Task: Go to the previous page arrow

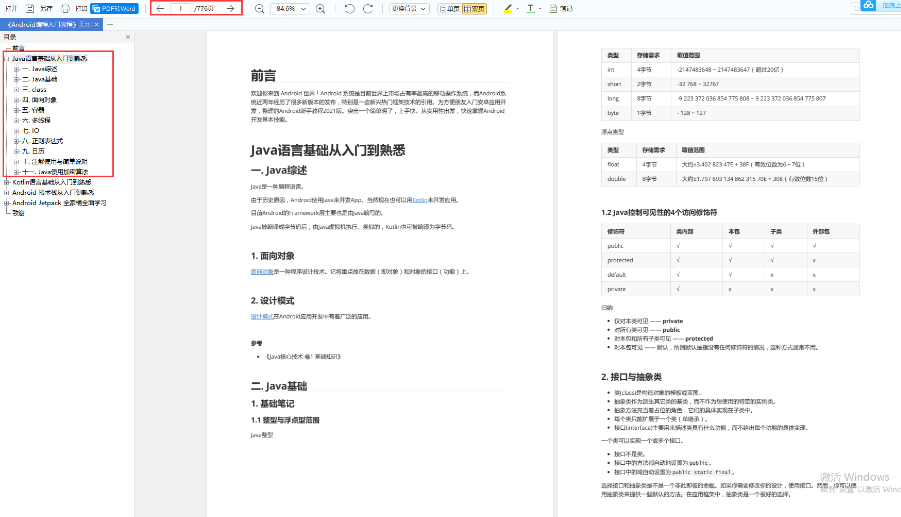Action: pyautogui.click(x=161, y=8)
